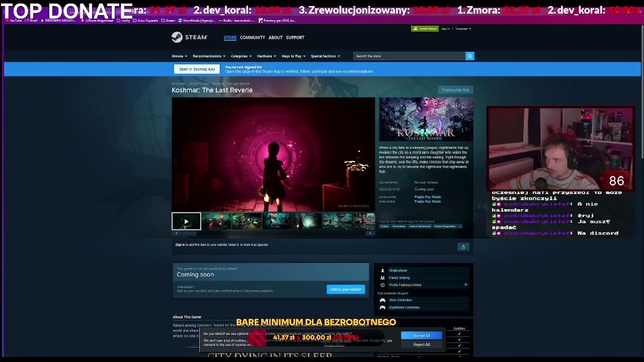Click the Xbox Controllers link
This screenshot has height=362, width=644.
tap(400, 300)
